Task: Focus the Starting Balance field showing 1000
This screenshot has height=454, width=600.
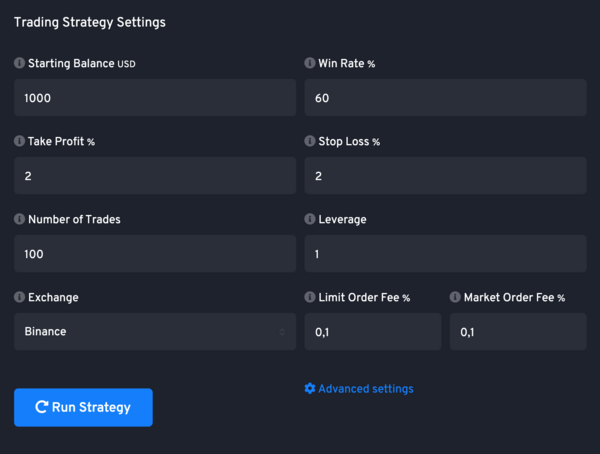Action: 155,98
